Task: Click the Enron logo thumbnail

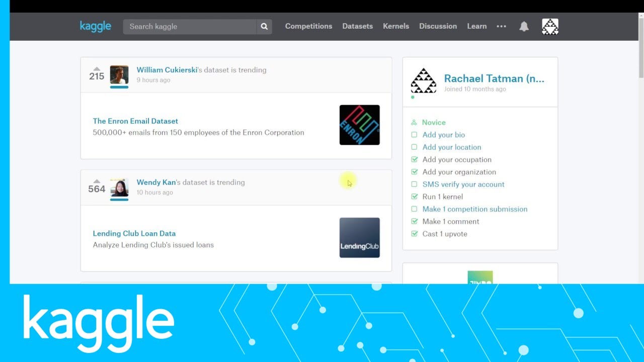Action: point(359,125)
